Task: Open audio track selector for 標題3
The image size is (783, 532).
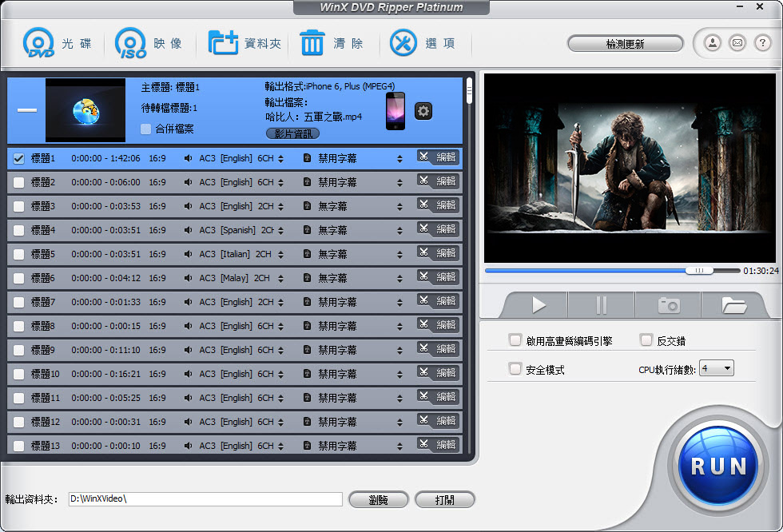Action: point(280,207)
